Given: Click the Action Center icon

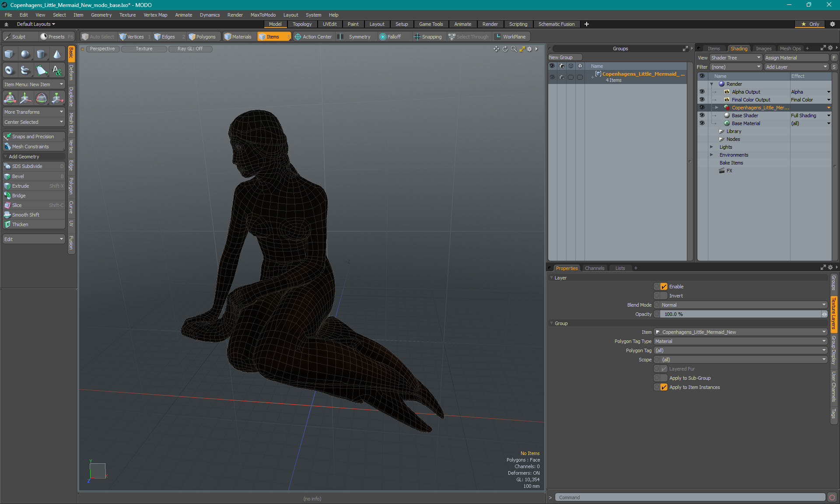Looking at the screenshot, I should point(298,37).
